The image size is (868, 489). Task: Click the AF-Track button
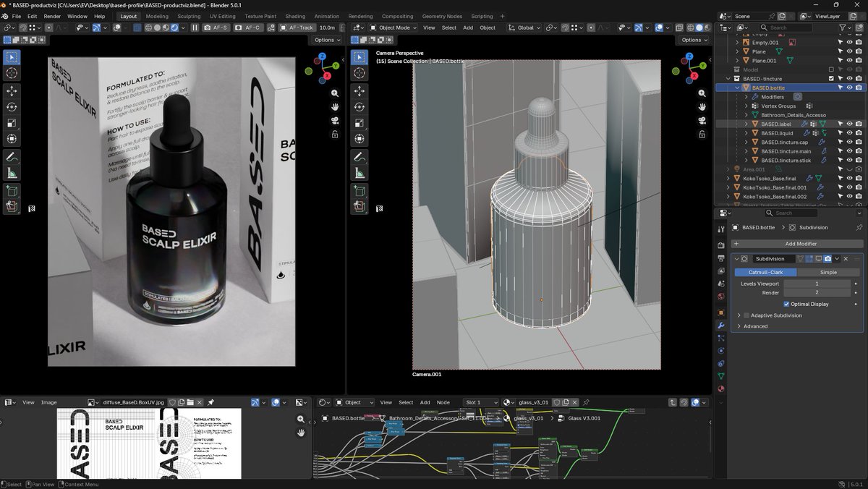pos(297,27)
